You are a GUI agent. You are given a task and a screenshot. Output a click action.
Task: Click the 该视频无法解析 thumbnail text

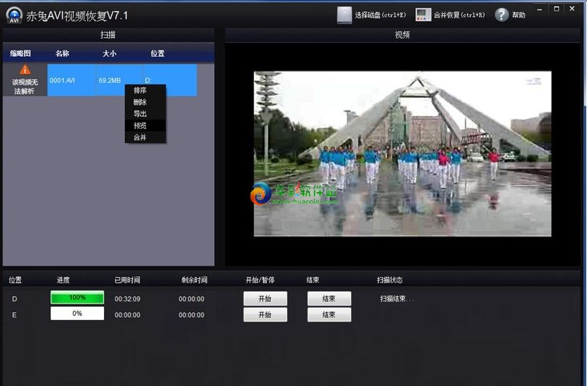pyautogui.click(x=25, y=86)
